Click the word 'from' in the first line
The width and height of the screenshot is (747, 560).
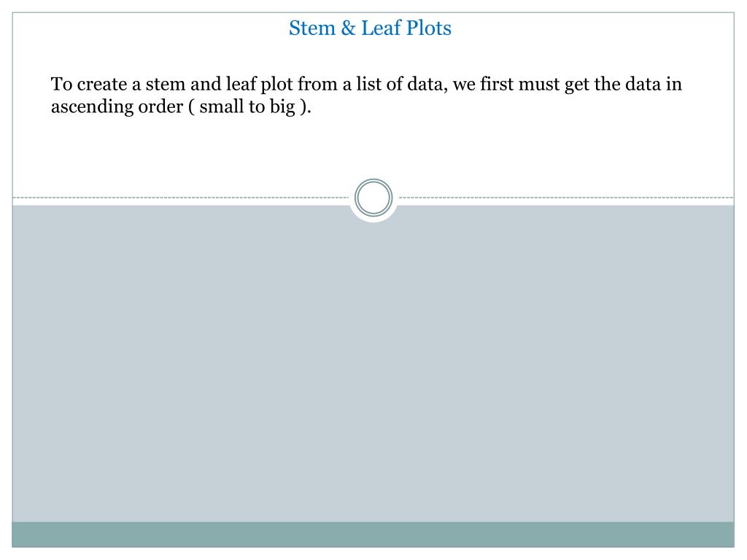(x=317, y=85)
